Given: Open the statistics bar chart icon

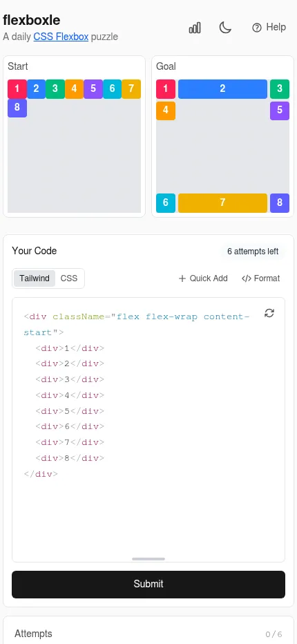Looking at the screenshot, I should pos(195,28).
